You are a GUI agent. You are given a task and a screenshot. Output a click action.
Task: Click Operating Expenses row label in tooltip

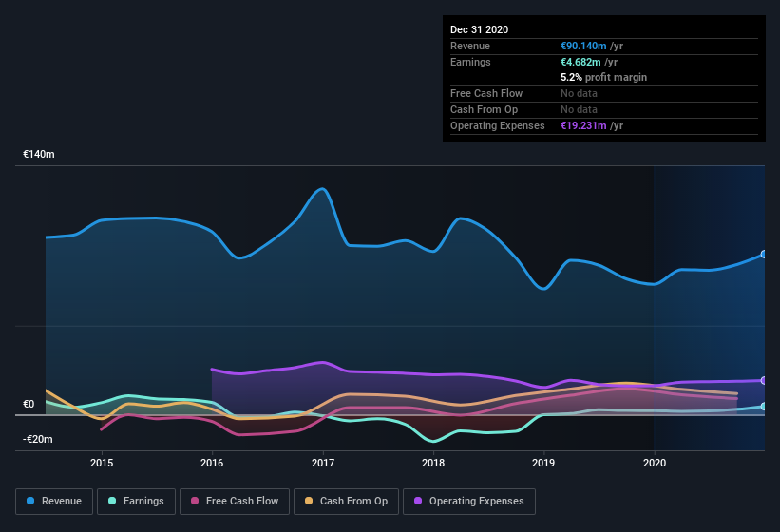click(498, 125)
